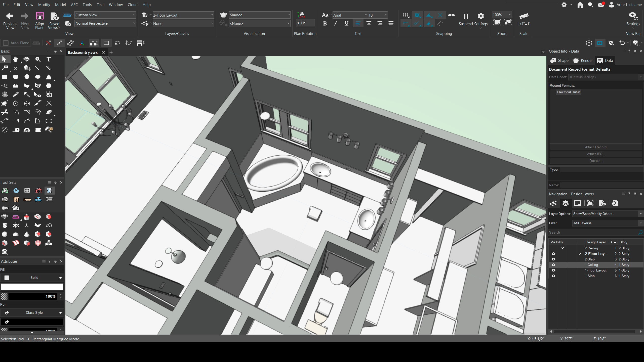The height and width of the screenshot is (362, 644).
Task: Open the Pen Class Style dropdown
Action: (32, 312)
